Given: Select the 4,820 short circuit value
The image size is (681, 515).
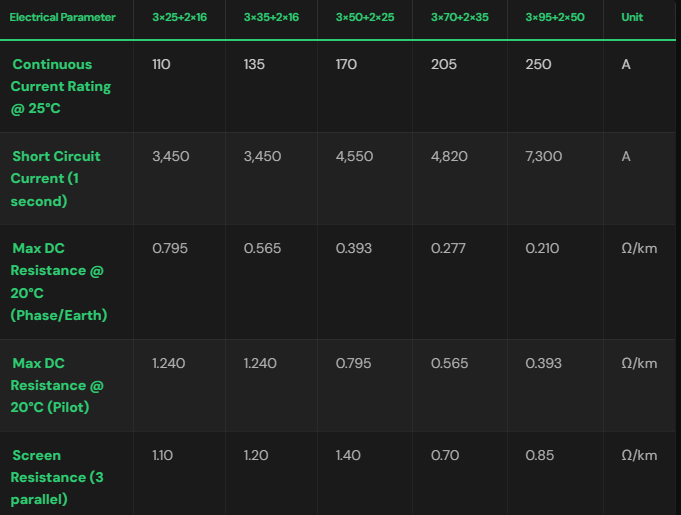Looking at the screenshot, I should (x=451, y=156).
